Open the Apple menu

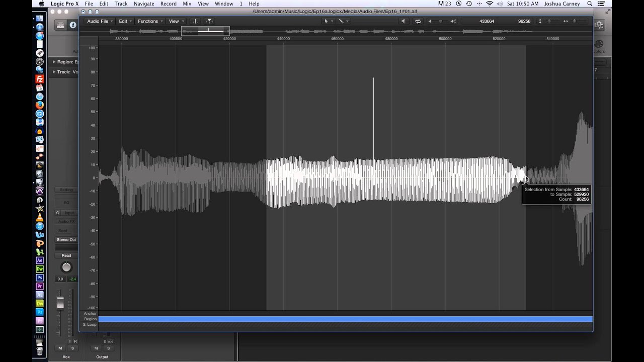41,4
